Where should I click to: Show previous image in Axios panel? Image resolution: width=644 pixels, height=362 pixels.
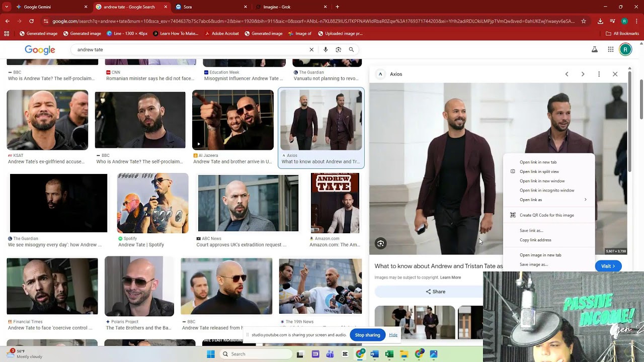567,74
